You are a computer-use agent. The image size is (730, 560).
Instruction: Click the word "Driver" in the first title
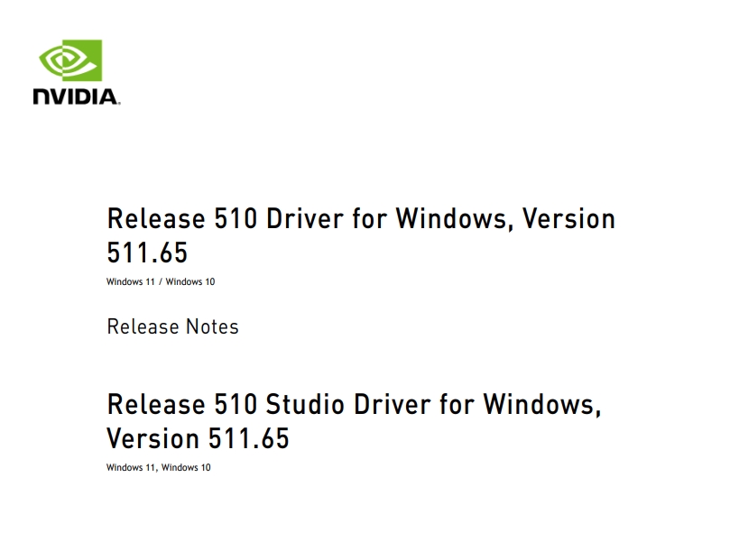(x=304, y=218)
